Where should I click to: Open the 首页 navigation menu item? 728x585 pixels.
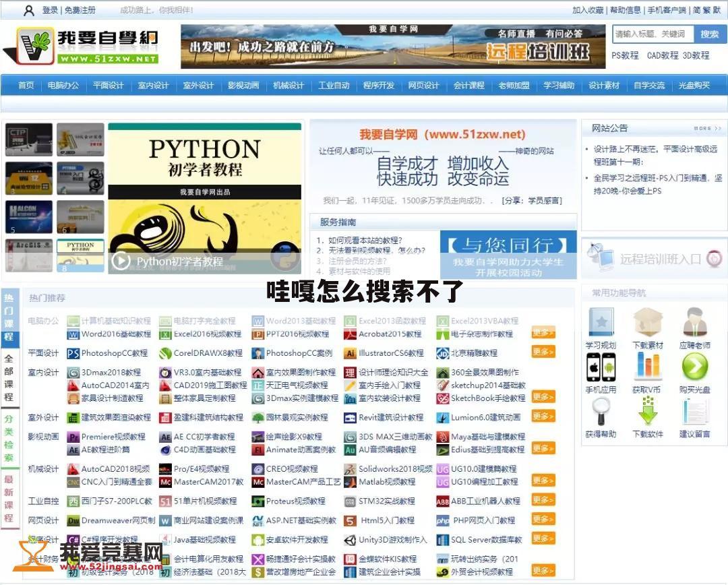click(26, 86)
